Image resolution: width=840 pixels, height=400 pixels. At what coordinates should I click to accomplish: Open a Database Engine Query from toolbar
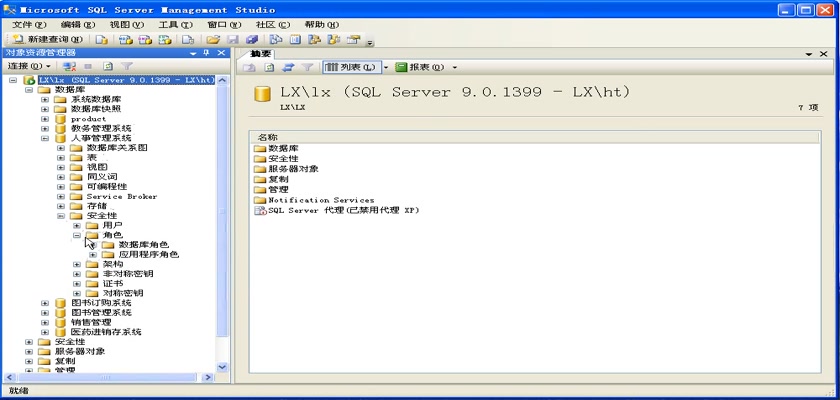(x=101, y=40)
